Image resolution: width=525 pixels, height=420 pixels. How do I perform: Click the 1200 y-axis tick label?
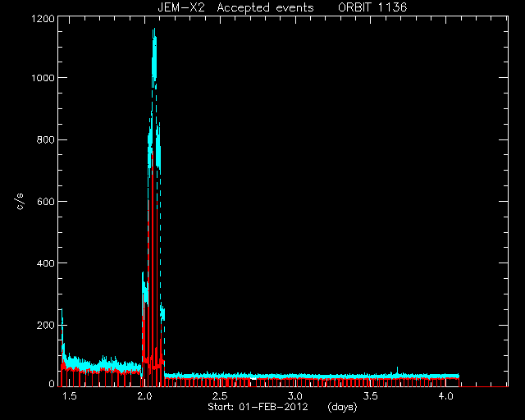click(43, 18)
